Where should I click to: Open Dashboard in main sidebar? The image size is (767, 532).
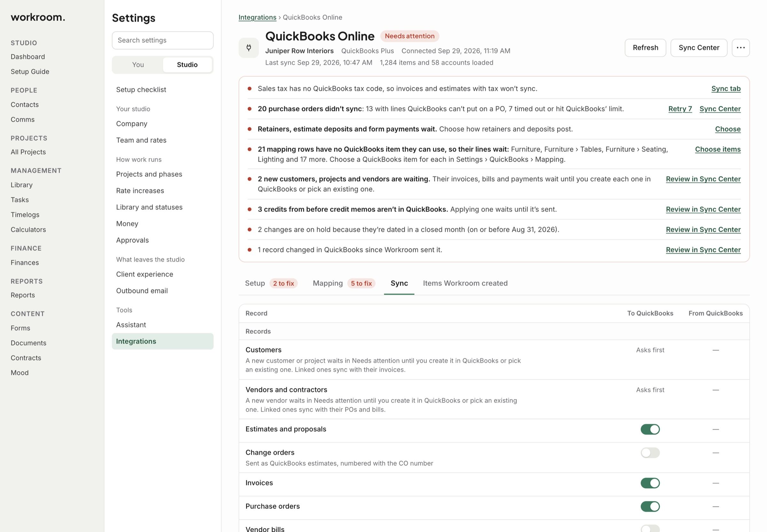coord(28,57)
